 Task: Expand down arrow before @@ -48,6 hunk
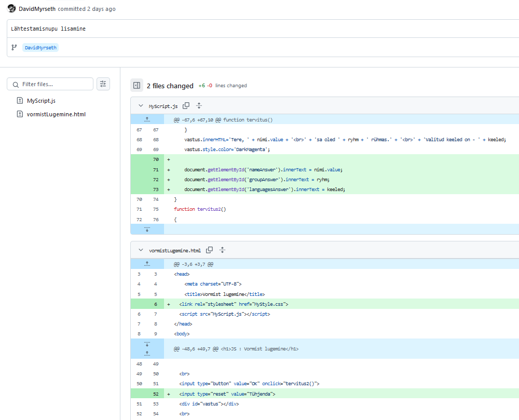point(147,344)
